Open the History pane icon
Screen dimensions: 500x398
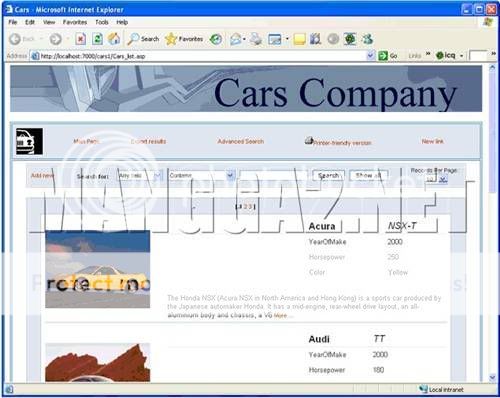[x=216, y=39]
